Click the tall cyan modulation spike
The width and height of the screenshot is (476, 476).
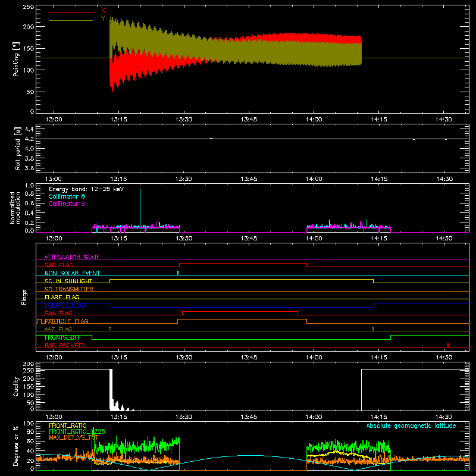click(140, 208)
